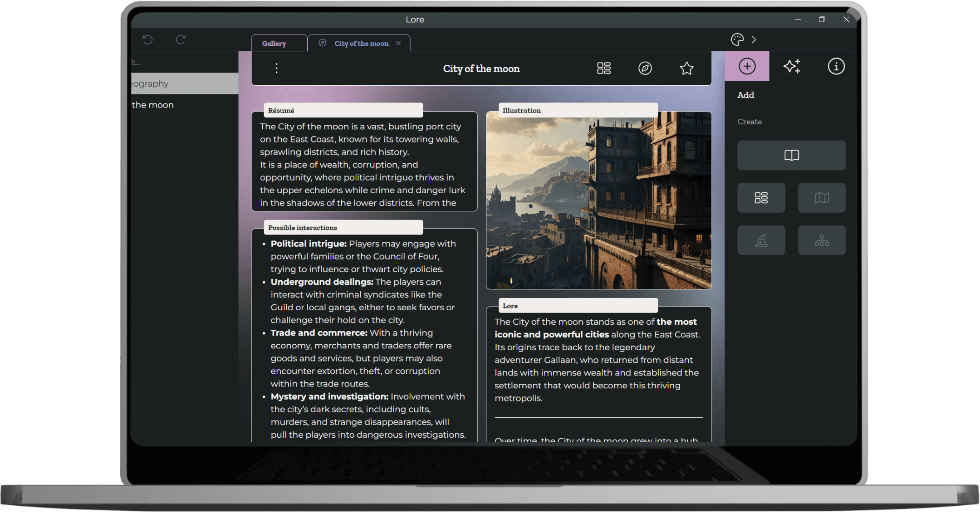Screen dimensions: 980x513
Task: Select the geography item in sidebar
Action: click(185, 83)
